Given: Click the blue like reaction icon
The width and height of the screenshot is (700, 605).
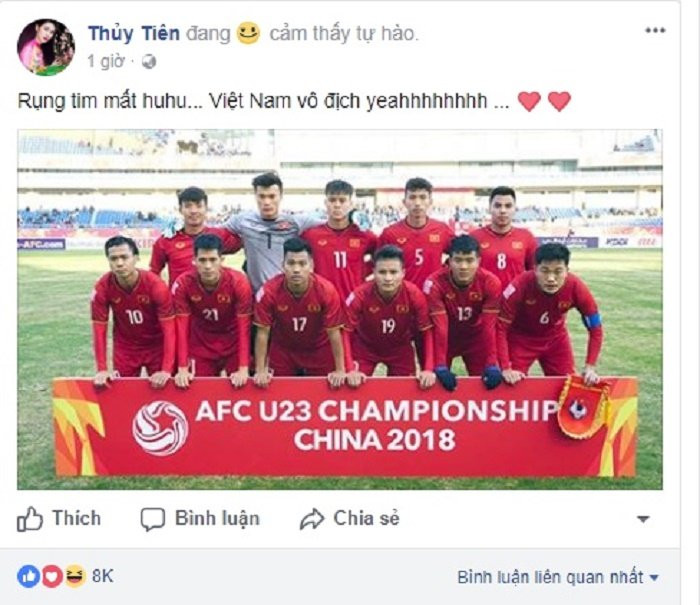Looking at the screenshot, I should [x=28, y=576].
